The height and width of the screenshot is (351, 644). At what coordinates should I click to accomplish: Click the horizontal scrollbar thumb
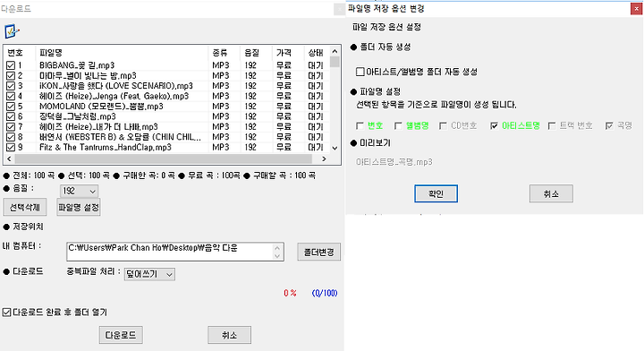[163, 158]
